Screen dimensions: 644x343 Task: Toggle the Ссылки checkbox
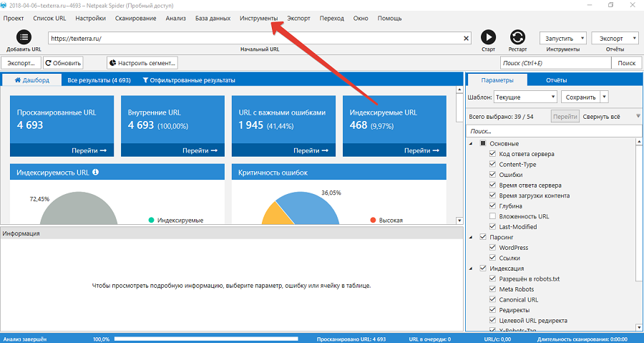point(492,258)
